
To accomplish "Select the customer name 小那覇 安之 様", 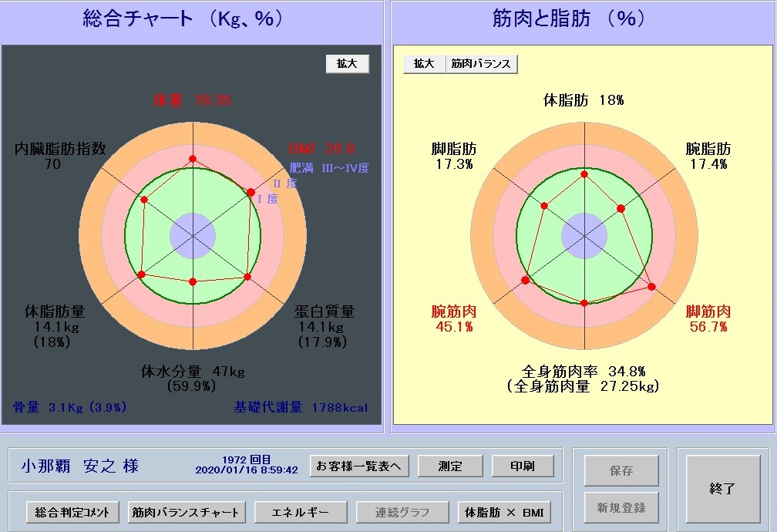I will click(79, 466).
